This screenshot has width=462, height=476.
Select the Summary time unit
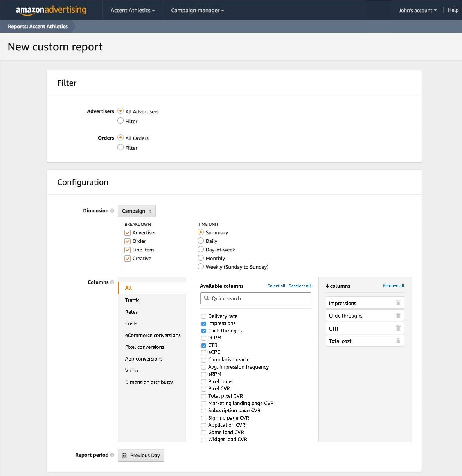click(x=201, y=232)
